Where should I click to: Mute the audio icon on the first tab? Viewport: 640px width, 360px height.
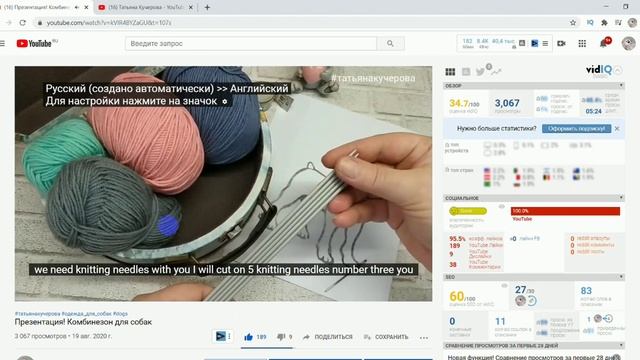[x=76, y=7]
